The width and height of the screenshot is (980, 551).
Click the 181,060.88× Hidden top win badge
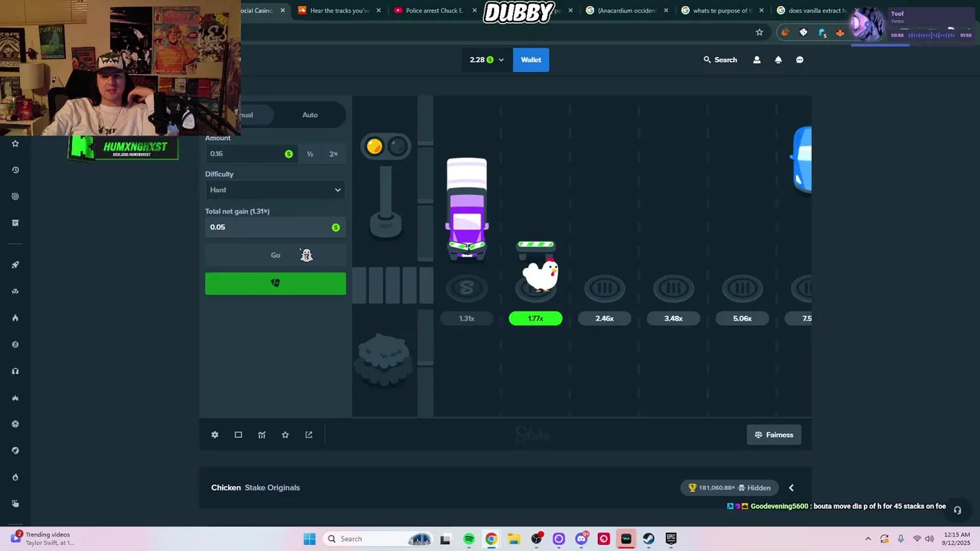coord(729,487)
